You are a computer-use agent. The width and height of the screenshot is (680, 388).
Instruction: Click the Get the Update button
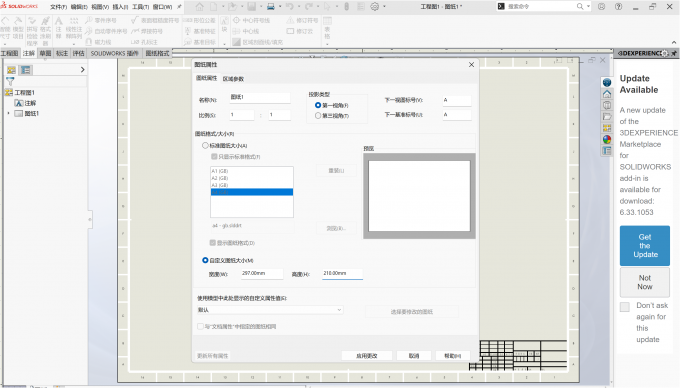point(644,246)
